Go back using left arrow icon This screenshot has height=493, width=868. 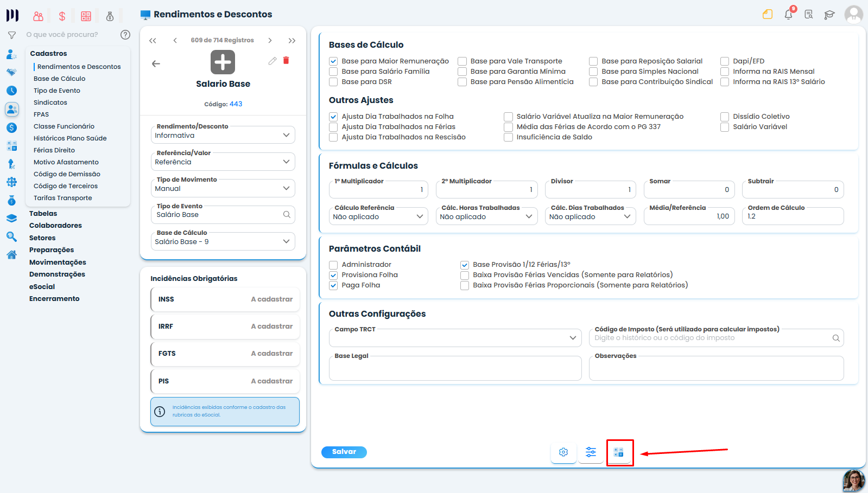[x=156, y=63]
